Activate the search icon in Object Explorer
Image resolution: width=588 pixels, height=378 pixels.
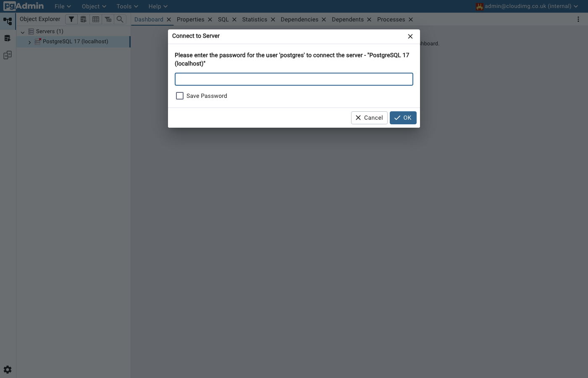tap(120, 19)
